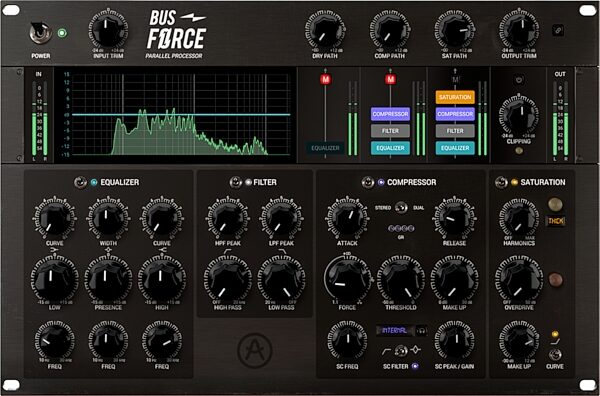Click the SC Peak / Gain knob
Image resolution: width=600 pixels, height=396 pixels.
[455, 341]
